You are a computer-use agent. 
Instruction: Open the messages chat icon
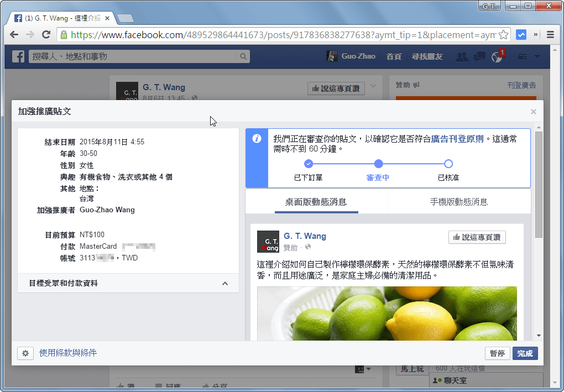[x=479, y=56]
